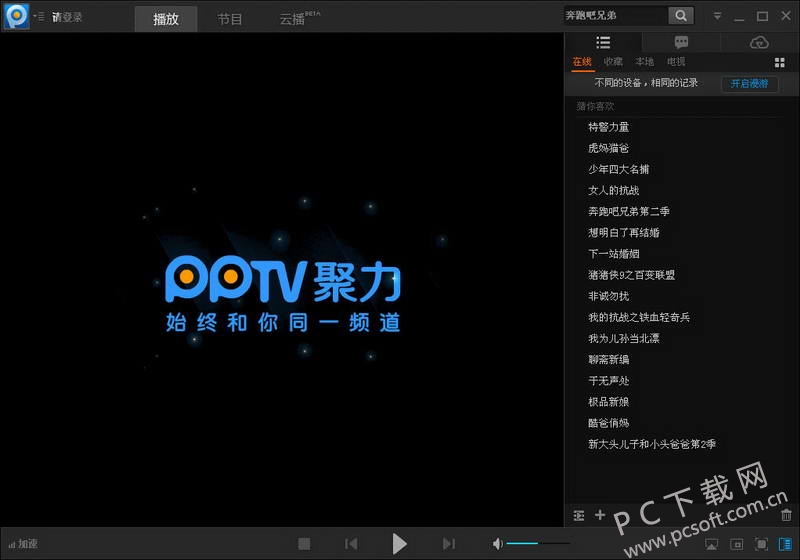The height and width of the screenshot is (560, 800).
Task: Select the 收藏 sub-tab
Action: (613, 62)
